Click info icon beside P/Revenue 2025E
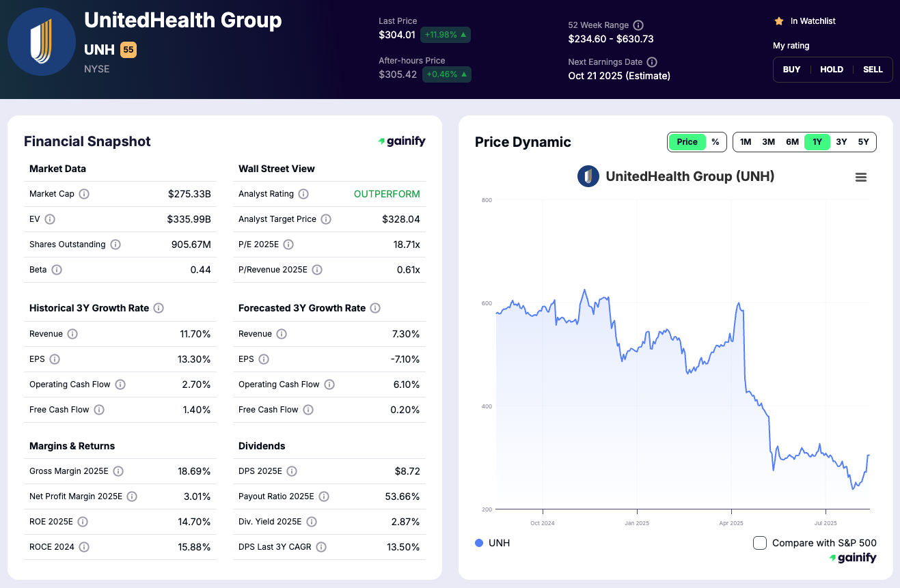Screen dimensions: 900x588 coord(317,270)
